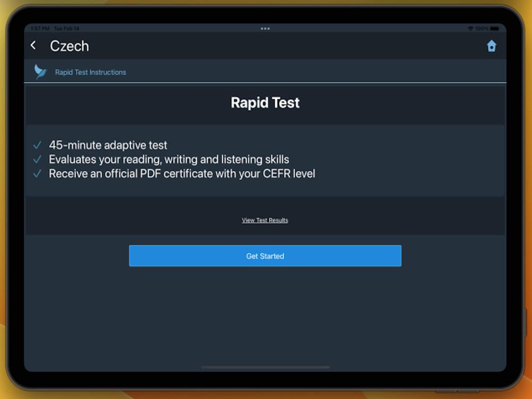
Task: Click the Czech page title
Action: pos(70,46)
